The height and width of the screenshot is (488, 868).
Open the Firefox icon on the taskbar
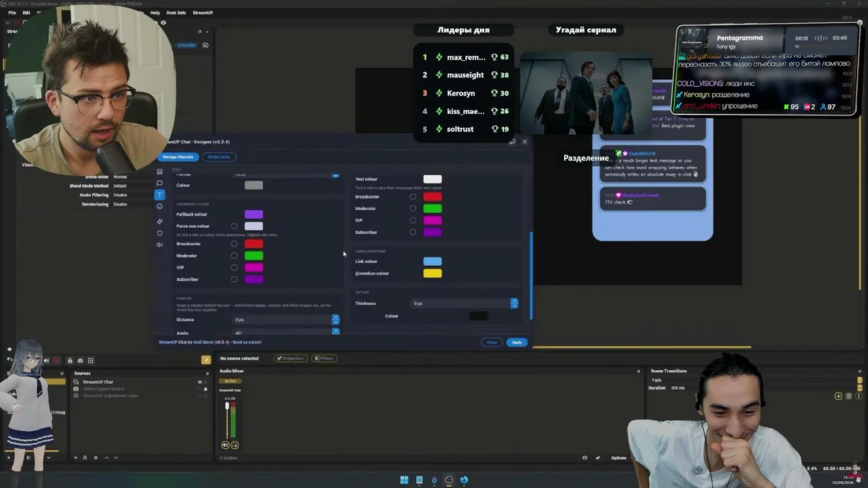point(464,480)
